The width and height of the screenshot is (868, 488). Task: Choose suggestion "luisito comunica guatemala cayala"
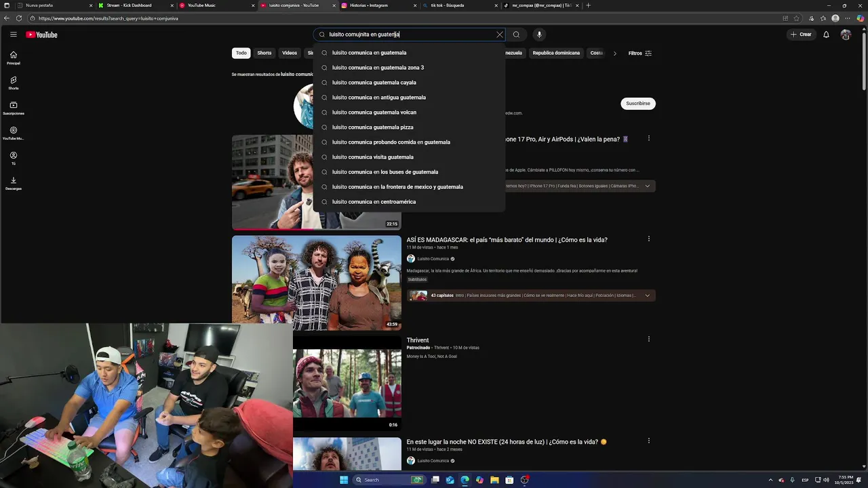click(409, 83)
